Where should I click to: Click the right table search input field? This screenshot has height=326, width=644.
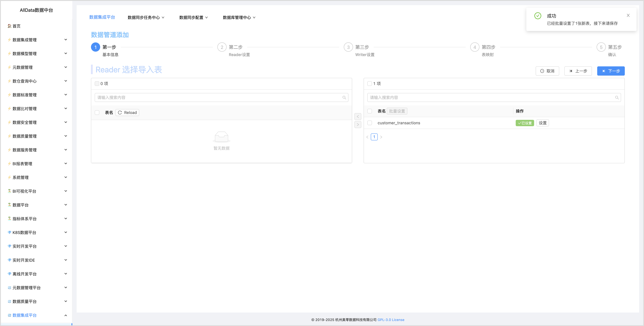pyautogui.click(x=490, y=98)
